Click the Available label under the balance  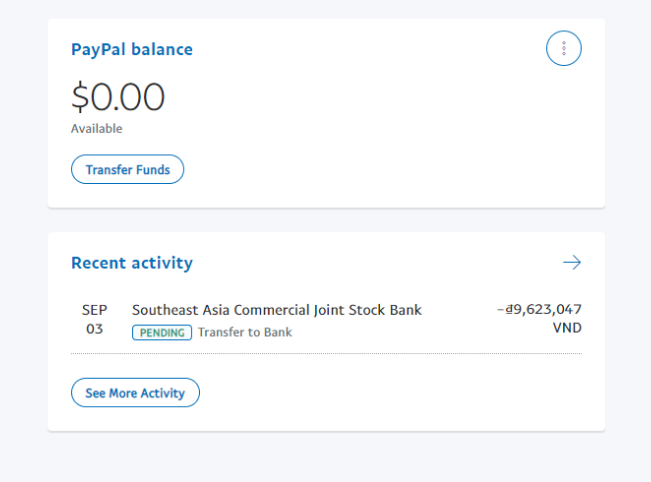click(x=96, y=129)
